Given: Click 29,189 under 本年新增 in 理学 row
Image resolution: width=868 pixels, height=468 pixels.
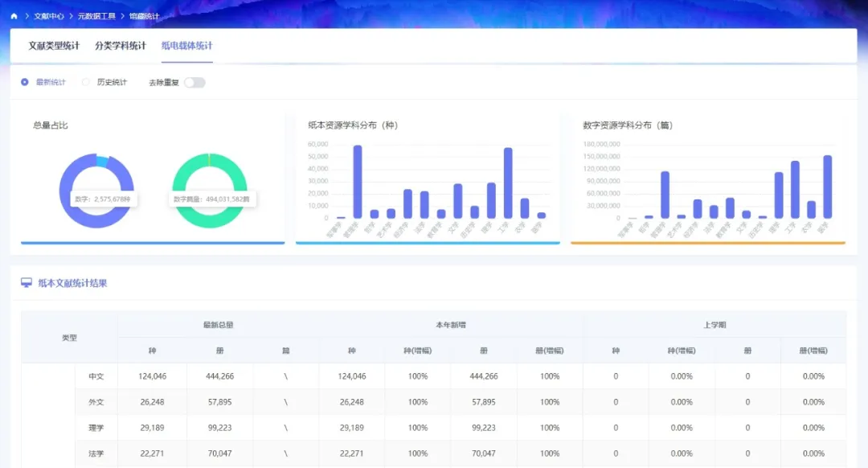Looking at the screenshot, I should pos(351,428).
